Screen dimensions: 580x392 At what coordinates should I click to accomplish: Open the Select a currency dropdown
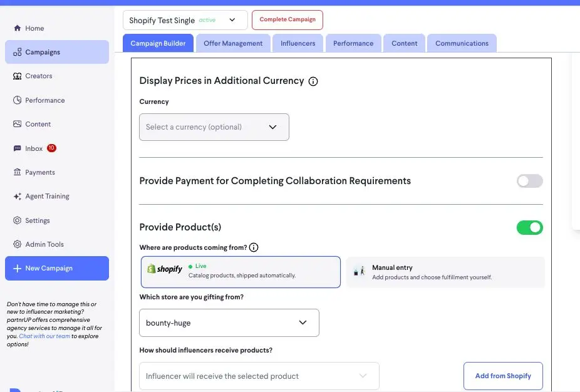214,127
